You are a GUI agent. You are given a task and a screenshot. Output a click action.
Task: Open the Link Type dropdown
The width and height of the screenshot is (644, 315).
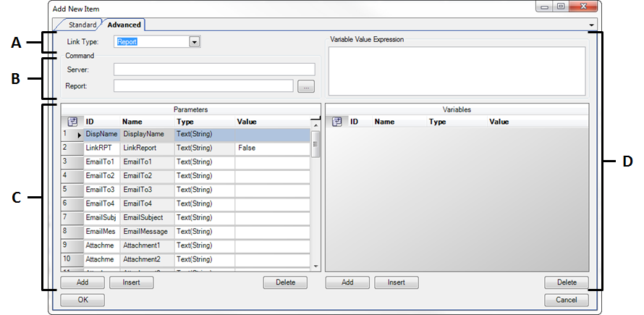[x=194, y=42]
